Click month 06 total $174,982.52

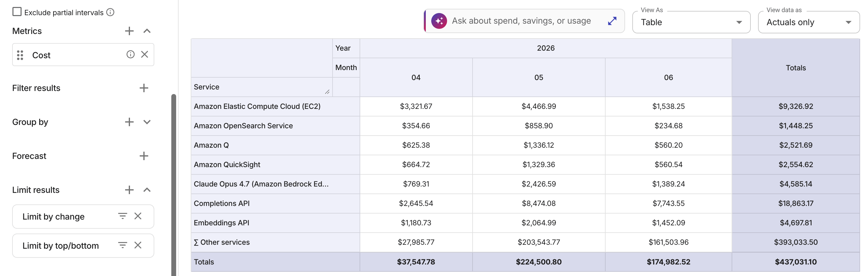[668, 262]
